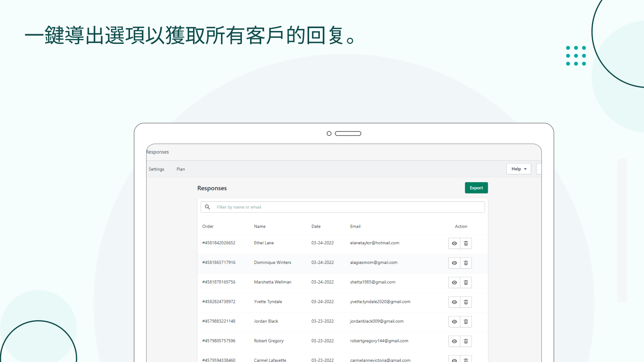
Task: Click the name Robert Gregory
Action: pyautogui.click(x=269, y=341)
